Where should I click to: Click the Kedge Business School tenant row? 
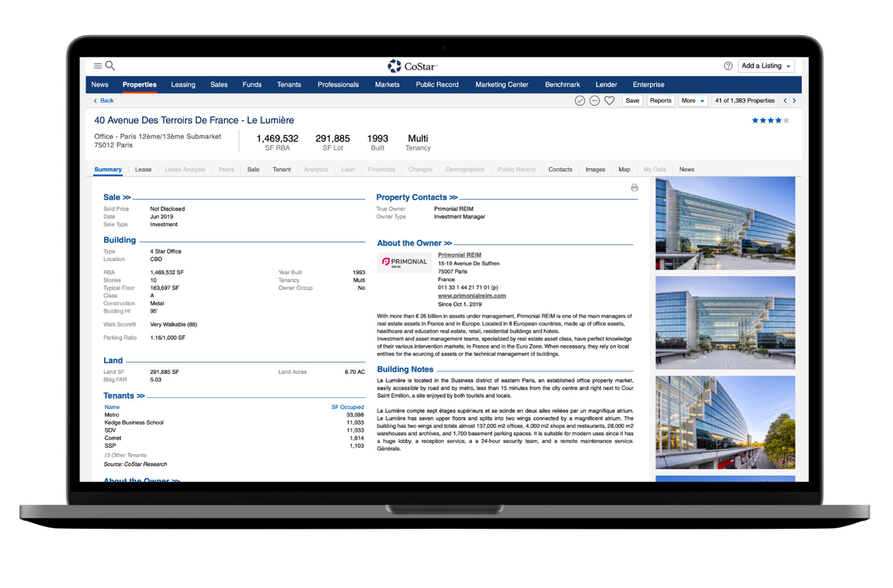(x=234, y=423)
